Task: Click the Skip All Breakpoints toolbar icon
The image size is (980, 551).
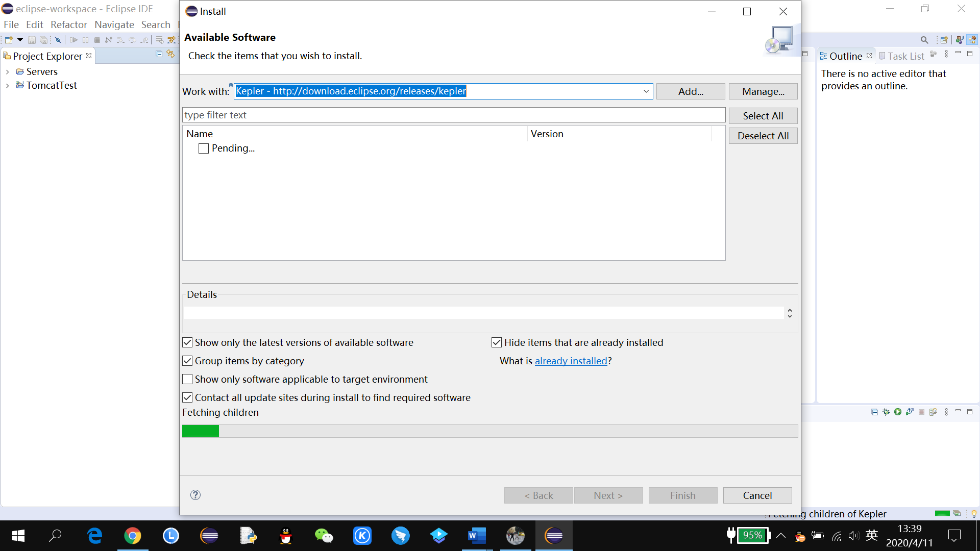Action: point(58,39)
